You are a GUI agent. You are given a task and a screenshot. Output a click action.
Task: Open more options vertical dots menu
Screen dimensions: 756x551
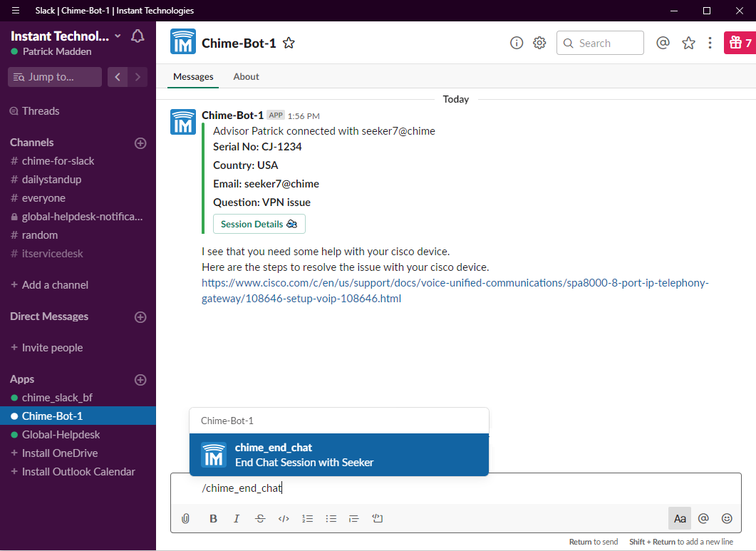point(710,43)
